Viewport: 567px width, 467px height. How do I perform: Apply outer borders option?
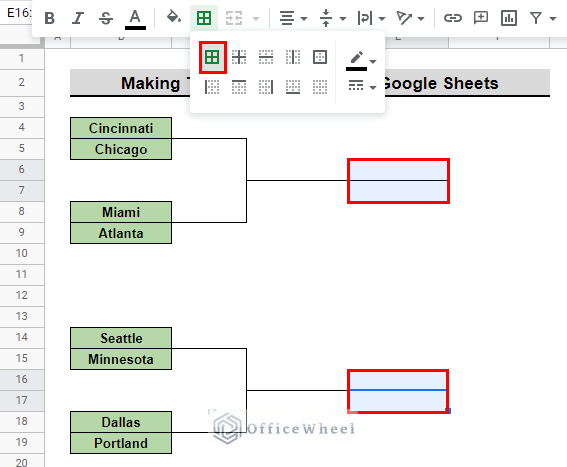pos(320,57)
